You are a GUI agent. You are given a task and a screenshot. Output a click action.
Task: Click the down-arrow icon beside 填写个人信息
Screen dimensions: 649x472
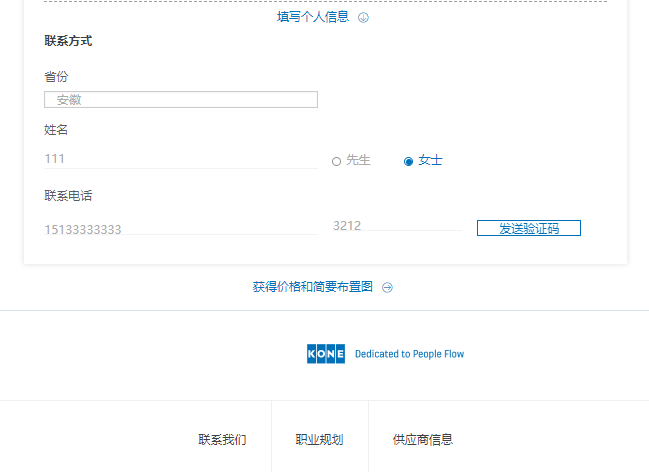click(363, 17)
